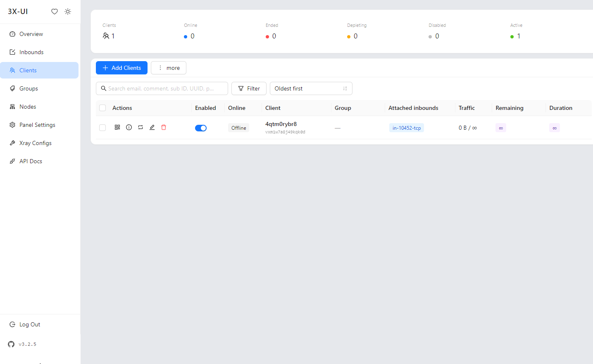This screenshot has width=593, height=364.
Task: Reset traffic for client 4qtm0rybr8
Action: click(x=141, y=127)
